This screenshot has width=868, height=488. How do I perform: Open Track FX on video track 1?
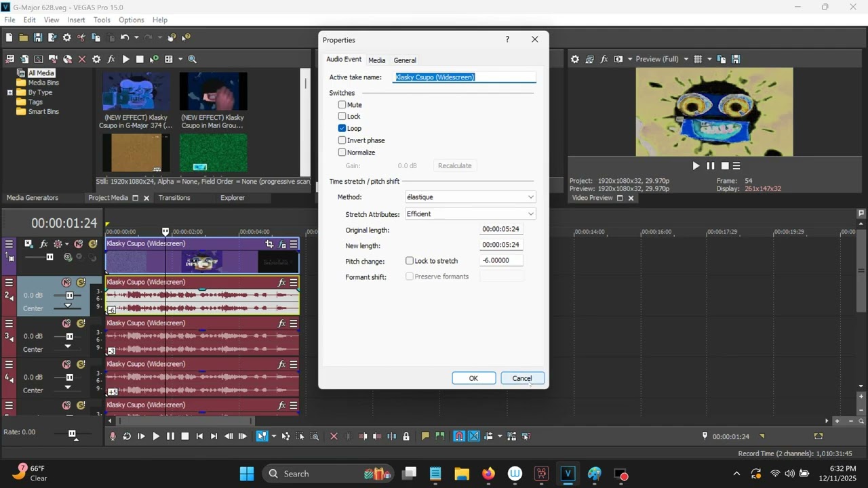[x=44, y=244]
